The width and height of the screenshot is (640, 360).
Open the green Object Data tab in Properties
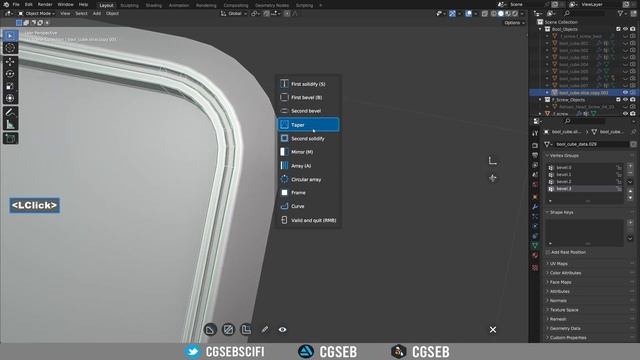click(x=535, y=245)
